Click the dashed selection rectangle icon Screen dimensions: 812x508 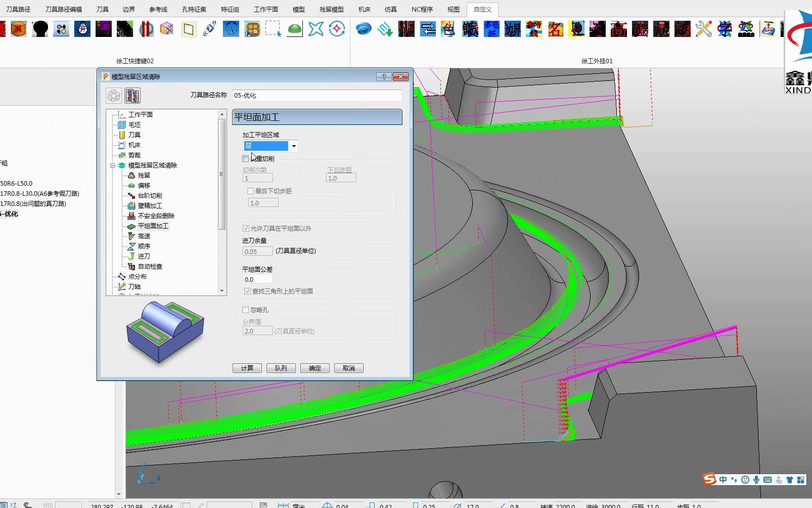tap(273, 29)
